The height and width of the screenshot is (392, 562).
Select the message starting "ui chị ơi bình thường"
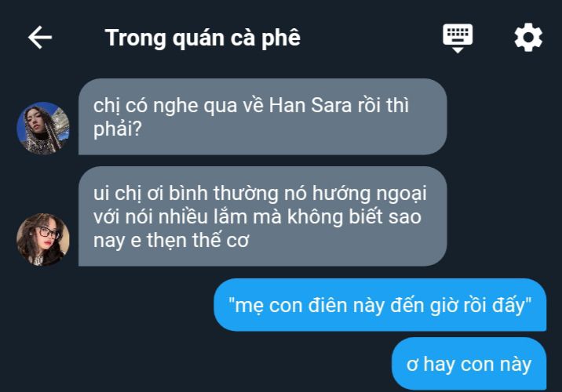pos(262,216)
